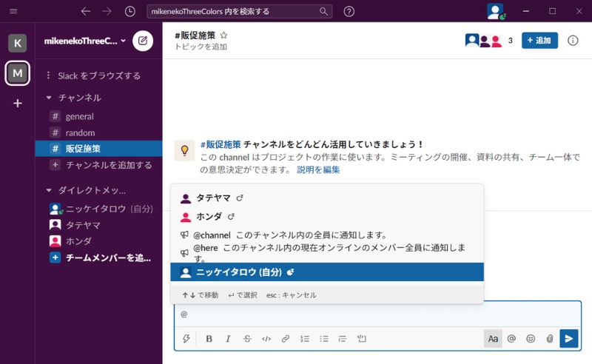592x364 pixels.
Task: Open the mikenekoThreeColors workspace menu
Action: pyautogui.click(x=84, y=41)
